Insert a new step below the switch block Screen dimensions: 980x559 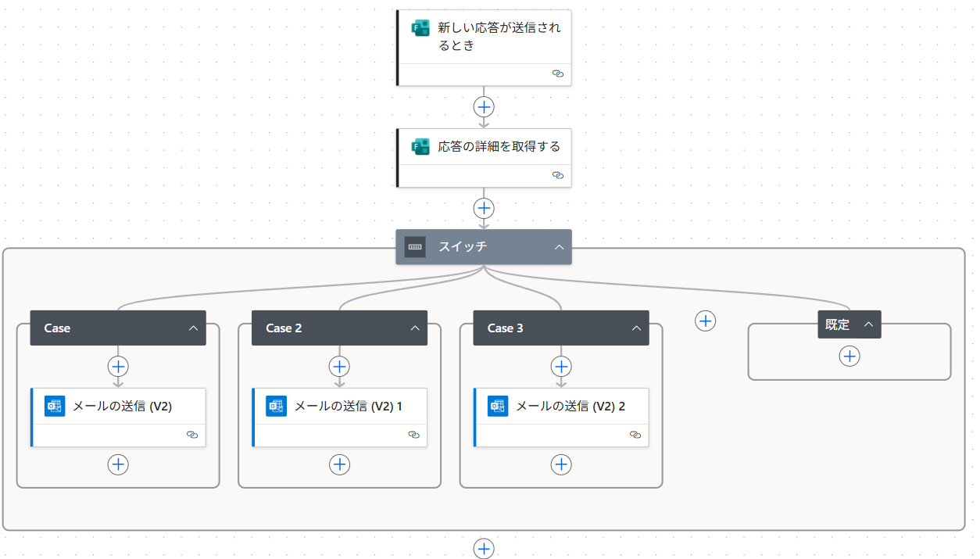484,549
